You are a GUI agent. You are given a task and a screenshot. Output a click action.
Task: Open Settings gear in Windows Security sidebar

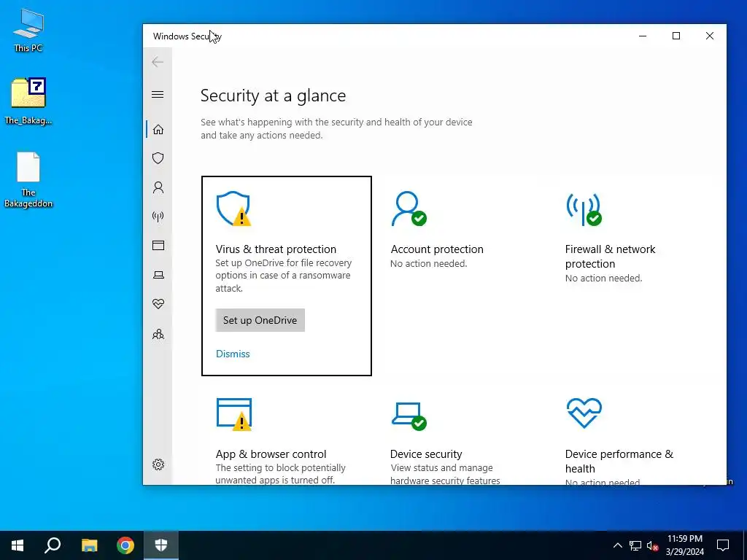(x=158, y=464)
